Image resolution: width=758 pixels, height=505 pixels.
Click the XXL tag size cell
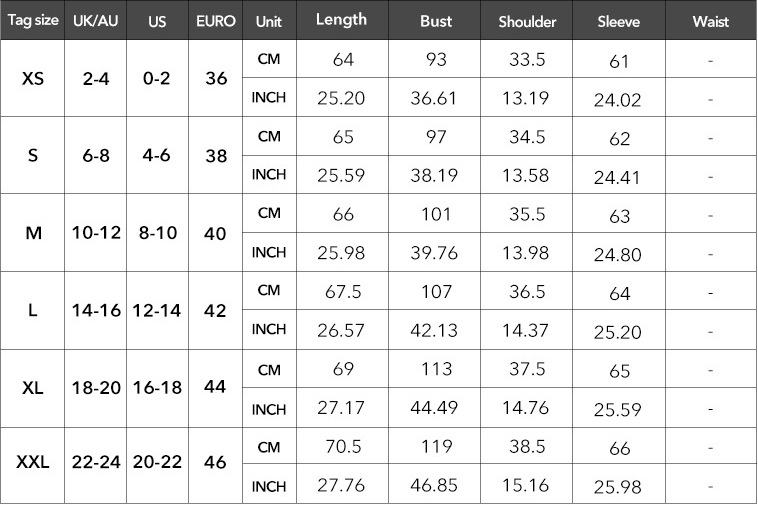(x=32, y=464)
